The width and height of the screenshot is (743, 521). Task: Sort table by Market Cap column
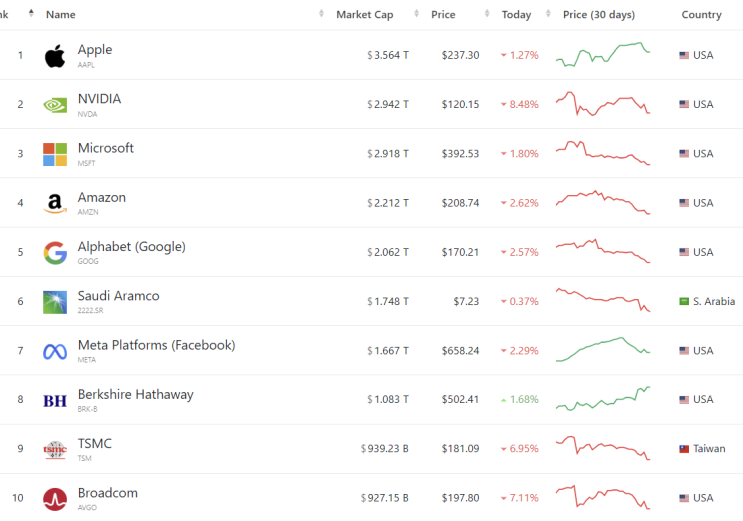click(x=365, y=15)
